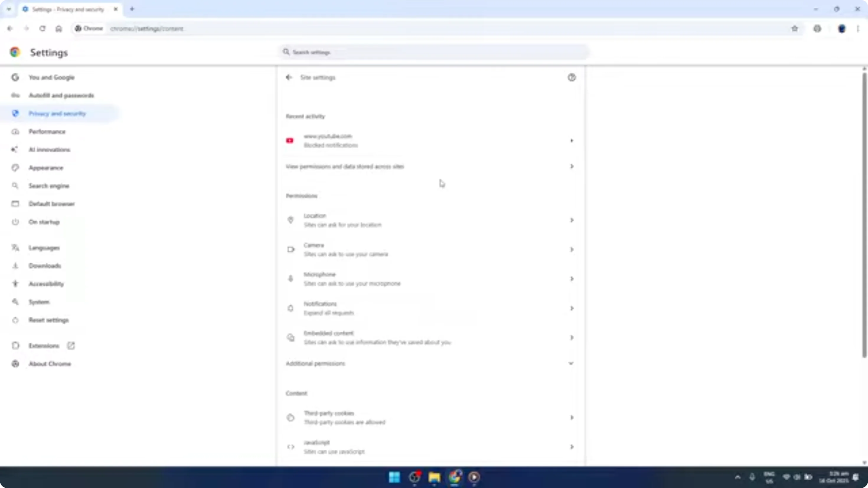The image size is (868, 488).
Task: Click the profile avatar in the toolbar
Action: point(841,29)
